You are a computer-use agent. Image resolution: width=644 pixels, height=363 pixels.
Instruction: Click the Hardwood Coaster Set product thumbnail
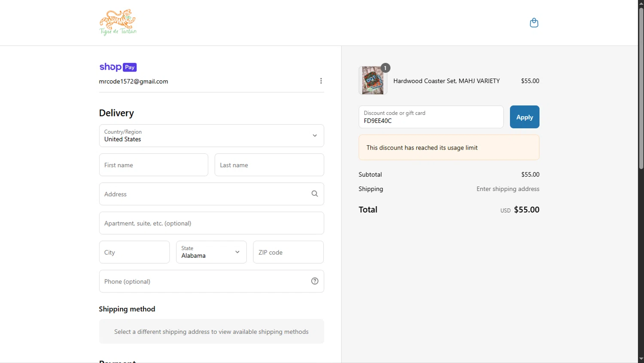point(372,80)
